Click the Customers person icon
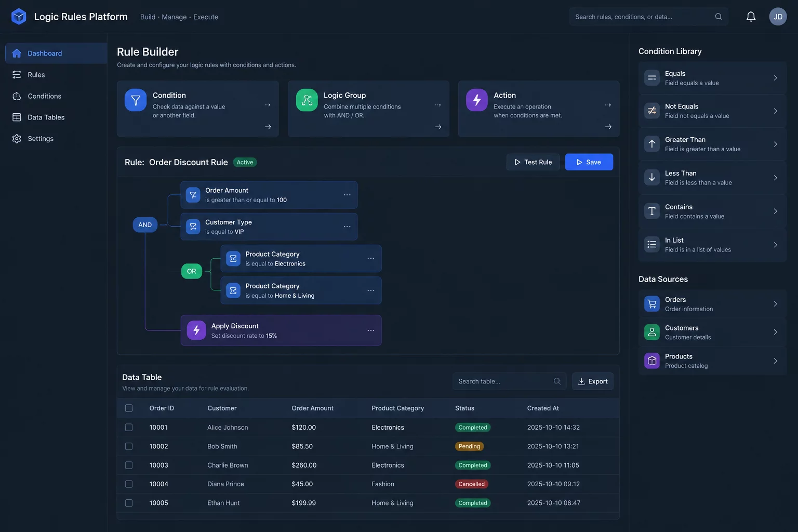The width and height of the screenshot is (798, 532). (x=652, y=332)
